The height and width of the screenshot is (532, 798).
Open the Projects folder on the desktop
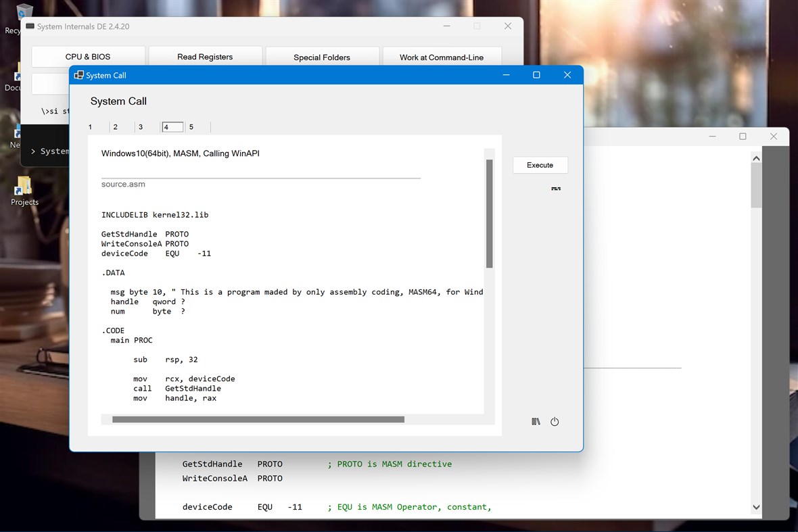(24, 184)
